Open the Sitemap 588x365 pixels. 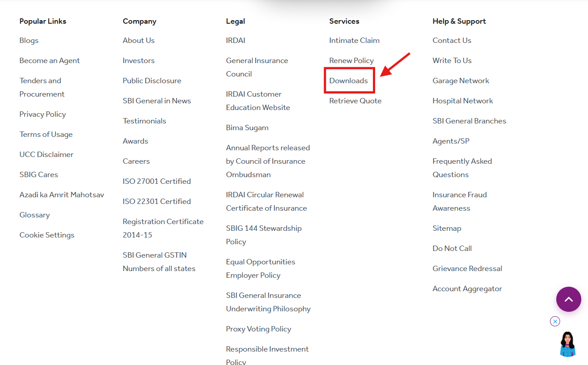click(x=447, y=228)
